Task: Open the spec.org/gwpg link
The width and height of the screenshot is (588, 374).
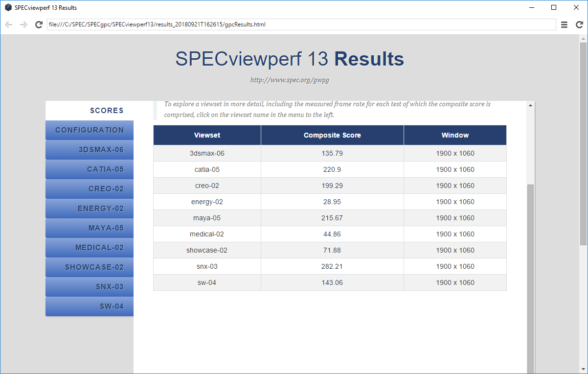Action: 290,80
